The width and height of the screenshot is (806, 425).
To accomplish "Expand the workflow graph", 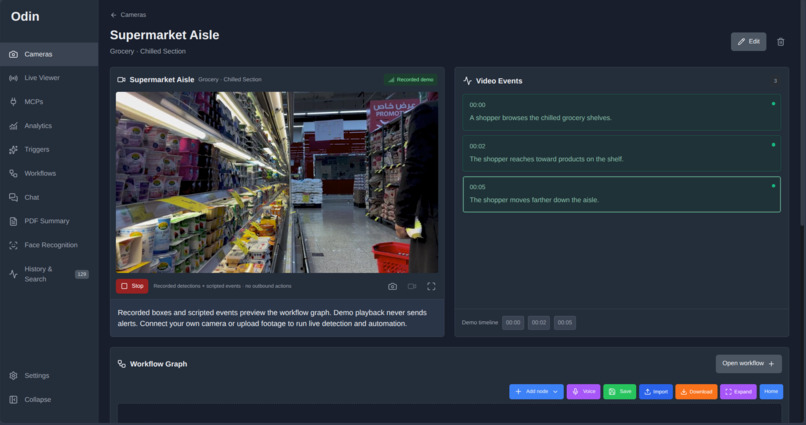I will 738,392.
